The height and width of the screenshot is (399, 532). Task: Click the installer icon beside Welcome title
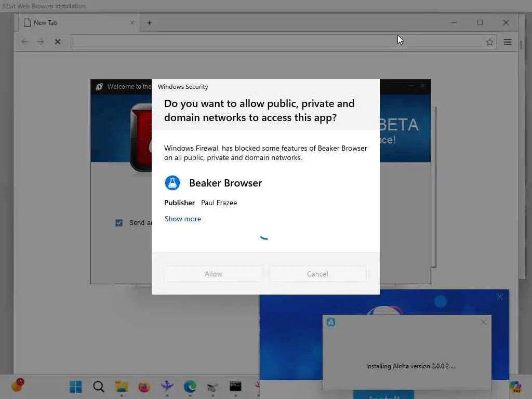click(x=99, y=87)
